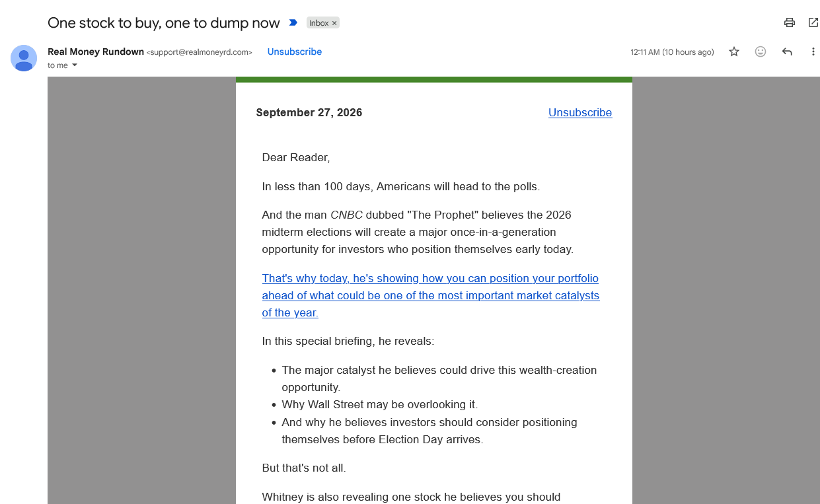
Task: Add an emoji reaction to message
Action: tap(761, 52)
